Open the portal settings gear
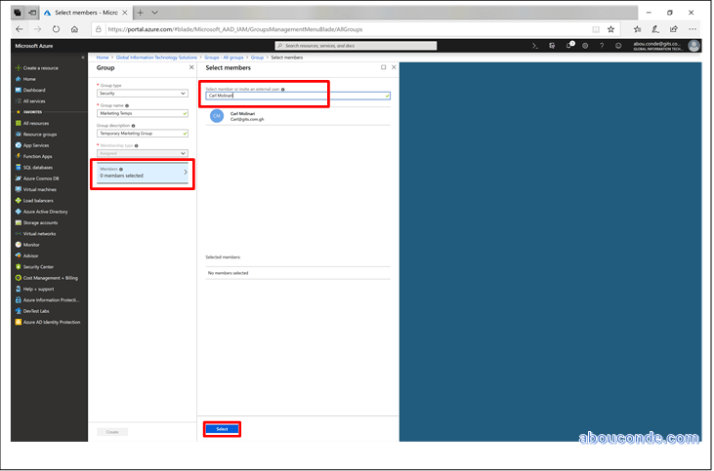This screenshot has height=471, width=714. pyautogui.click(x=585, y=45)
